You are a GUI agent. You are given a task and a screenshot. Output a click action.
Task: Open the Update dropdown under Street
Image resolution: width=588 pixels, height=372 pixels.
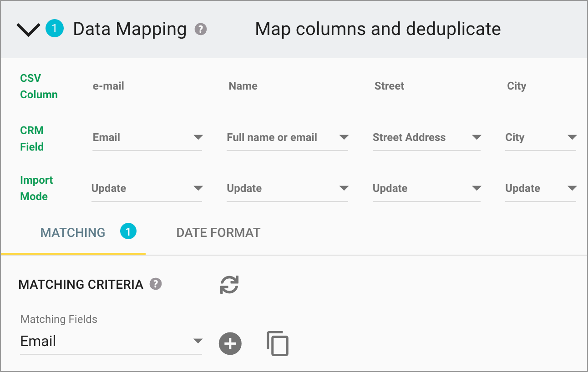[x=477, y=188]
